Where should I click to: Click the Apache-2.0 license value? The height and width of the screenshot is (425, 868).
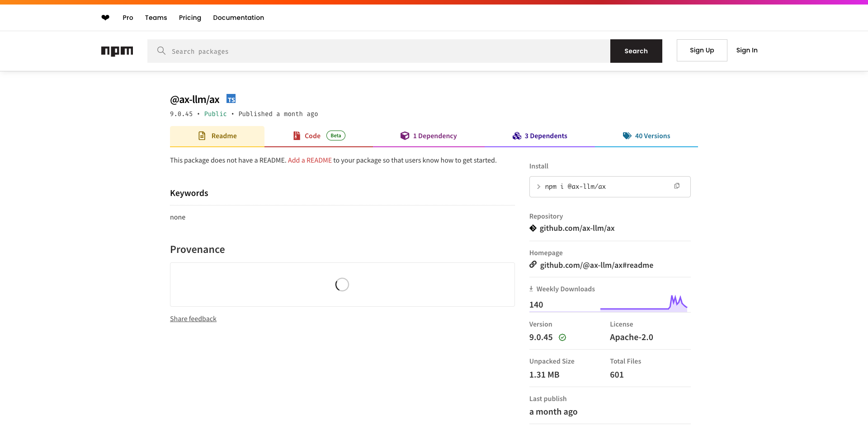[632, 337]
